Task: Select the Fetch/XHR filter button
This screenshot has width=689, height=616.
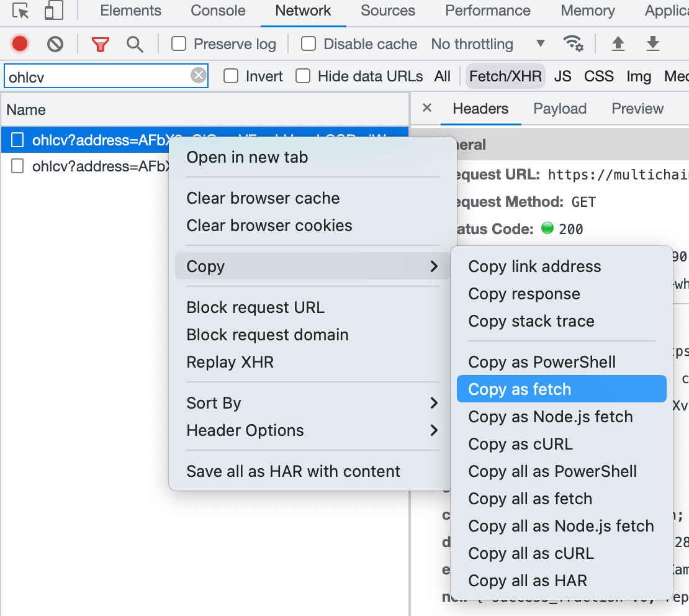Action: pos(505,76)
